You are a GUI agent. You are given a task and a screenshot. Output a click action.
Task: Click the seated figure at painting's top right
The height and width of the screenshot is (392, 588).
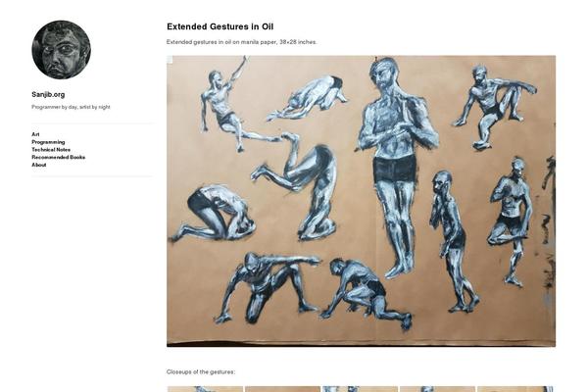[493, 107]
